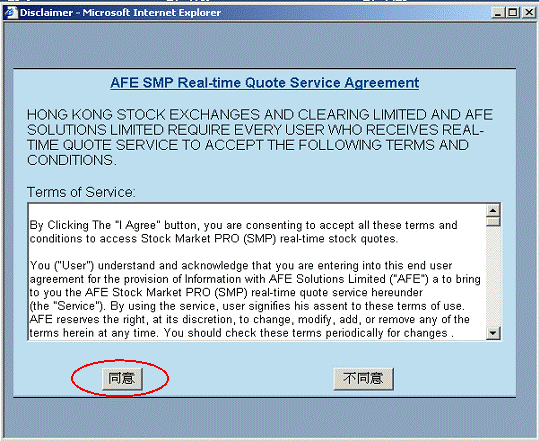Click the 不同意 (disagree) button
The height and width of the screenshot is (441, 539).
click(x=363, y=378)
